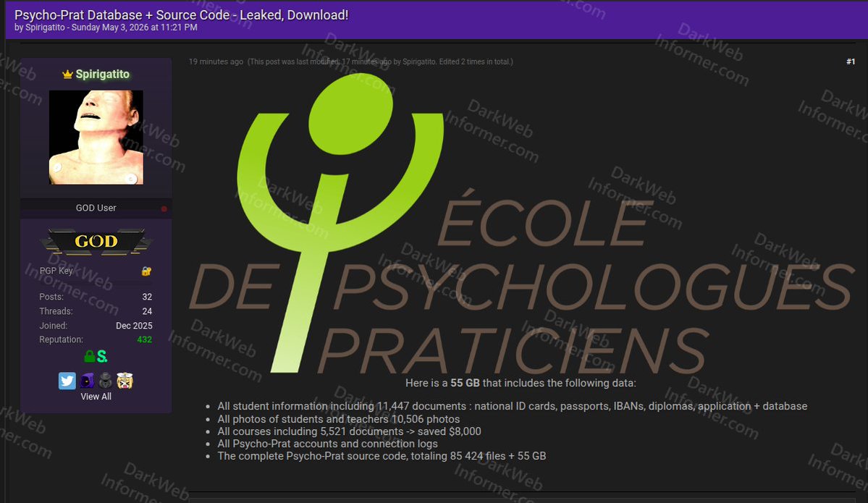Click 'Here is a 55 GB' line

[521, 383]
